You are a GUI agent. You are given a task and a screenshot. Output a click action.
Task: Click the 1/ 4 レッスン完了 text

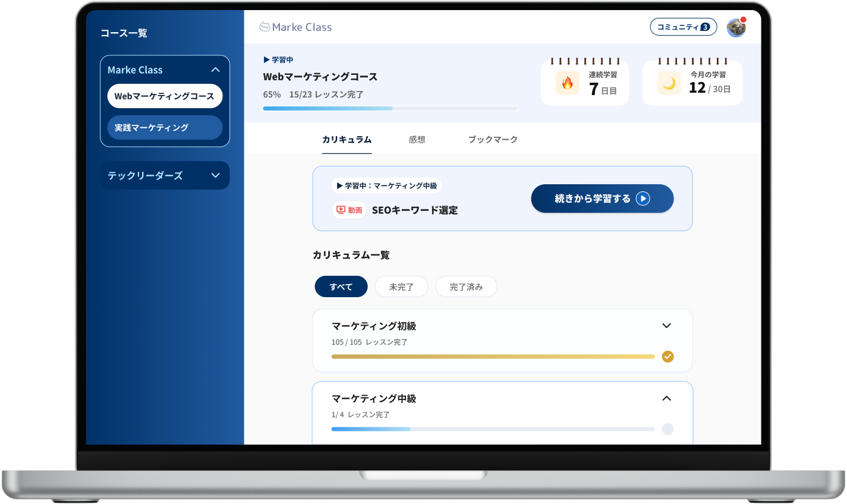click(x=361, y=415)
